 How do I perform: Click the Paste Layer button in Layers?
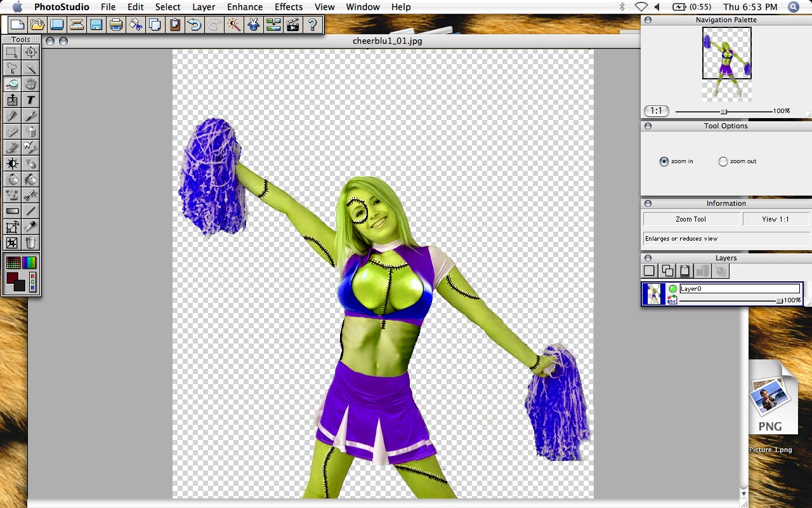click(x=684, y=271)
